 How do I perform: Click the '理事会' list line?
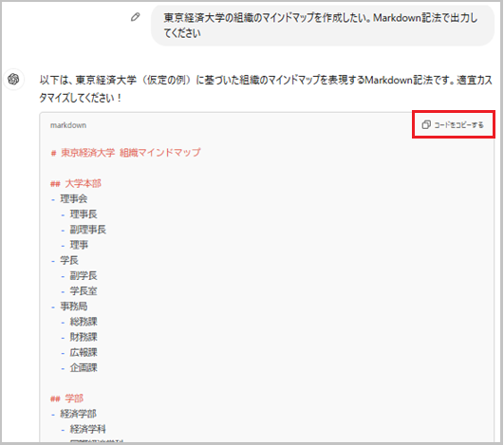pos(69,199)
